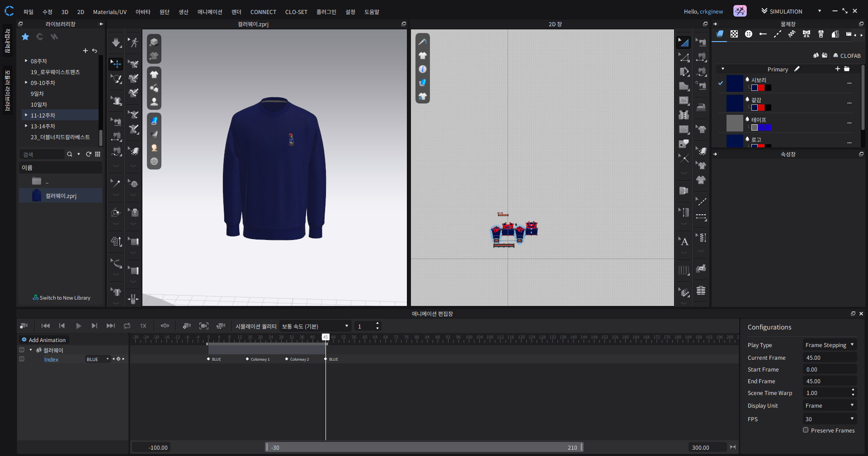Image resolution: width=868 pixels, height=456 pixels.
Task: Click the animation Play button
Action: [x=79, y=326]
